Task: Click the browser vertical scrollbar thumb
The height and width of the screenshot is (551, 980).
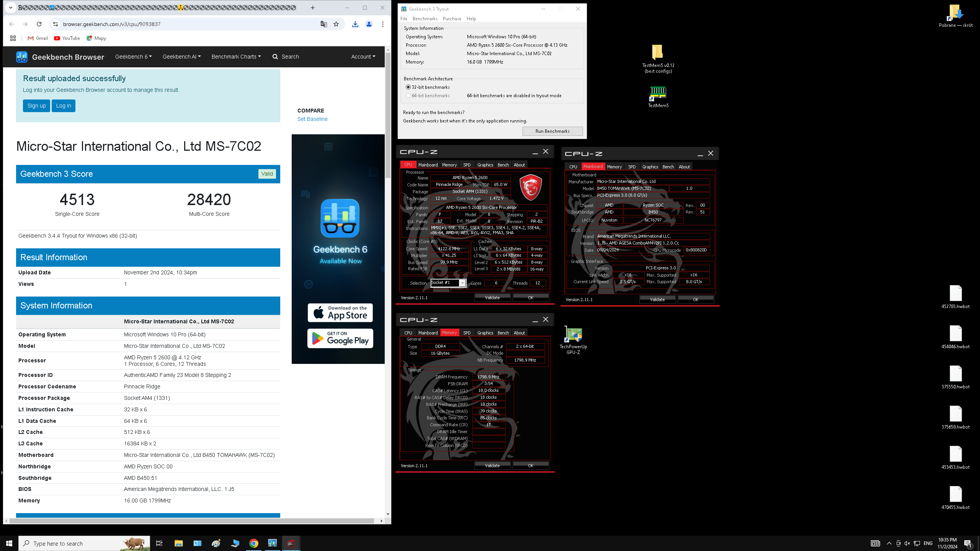Action: 388,115
